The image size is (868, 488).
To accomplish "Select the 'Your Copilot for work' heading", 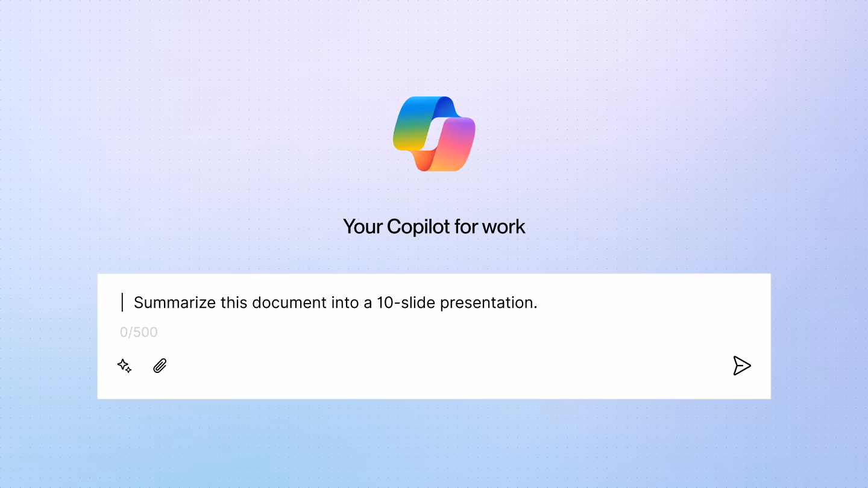I will click(x=434, y=227).
